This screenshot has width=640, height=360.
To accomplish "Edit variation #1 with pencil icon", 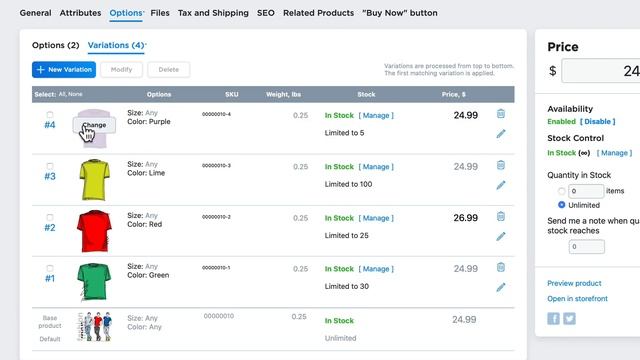I will (501, 287).
